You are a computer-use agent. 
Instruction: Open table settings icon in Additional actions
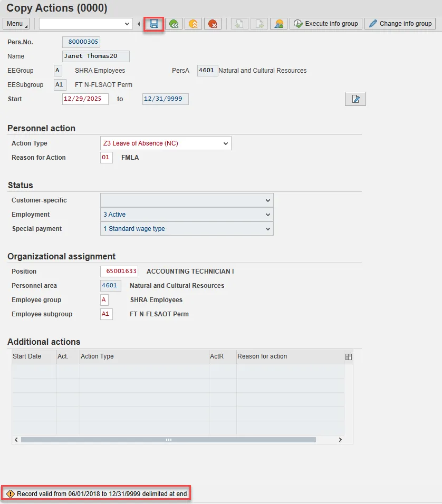349,357
